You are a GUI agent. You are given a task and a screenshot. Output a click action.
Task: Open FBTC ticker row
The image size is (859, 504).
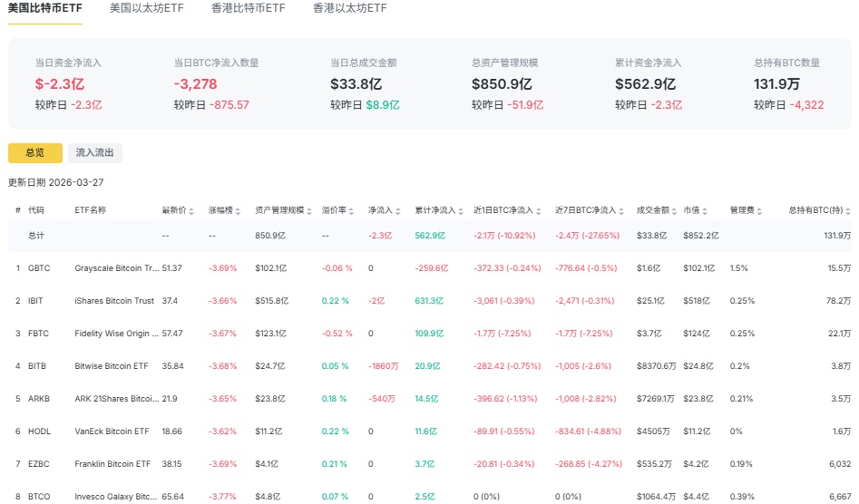pos(38,334)
